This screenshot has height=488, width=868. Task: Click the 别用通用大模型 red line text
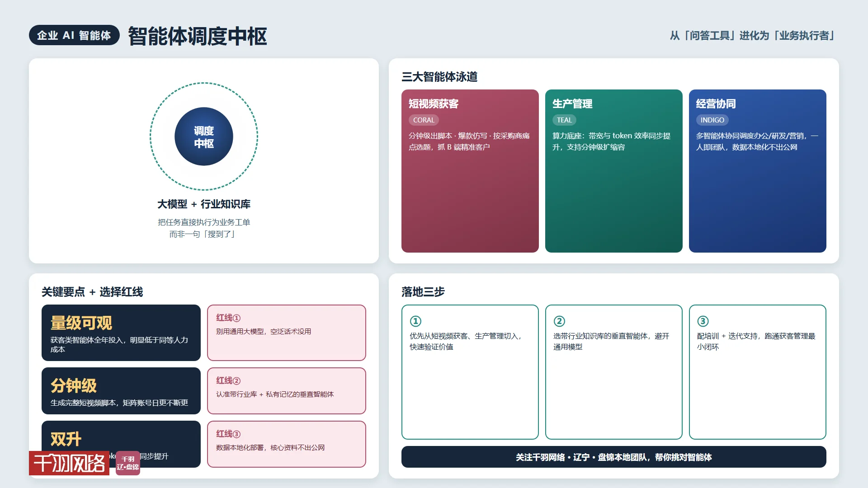pyautogui.click(x=264, y=332)
